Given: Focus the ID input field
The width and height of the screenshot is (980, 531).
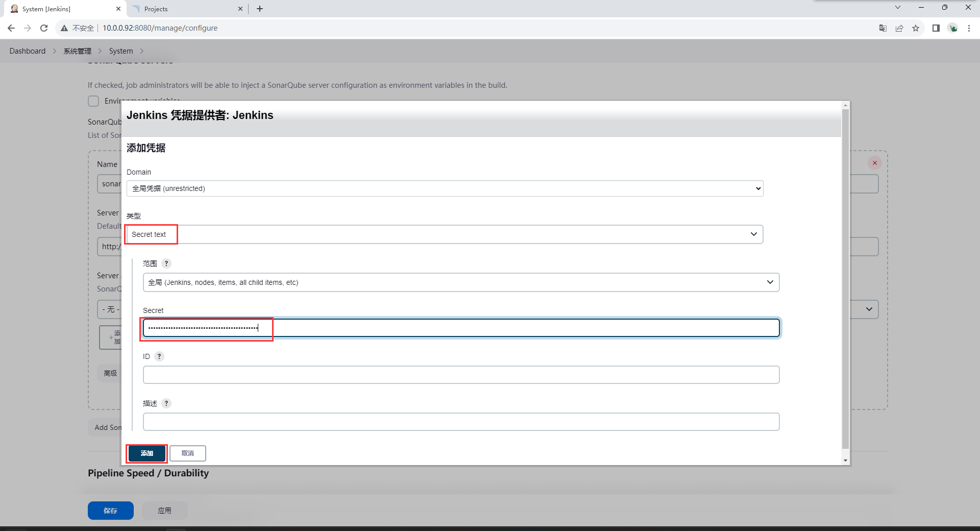Looking at the screenshot, I should pyautogui.click(x=461, y=375).
